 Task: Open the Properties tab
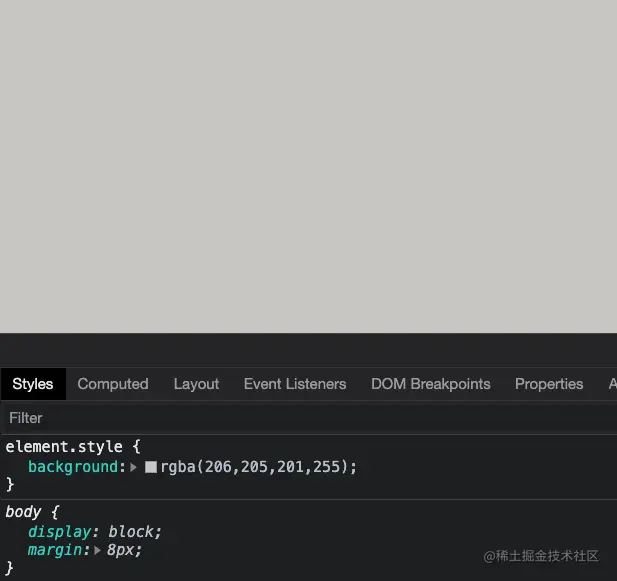point(549,384)
